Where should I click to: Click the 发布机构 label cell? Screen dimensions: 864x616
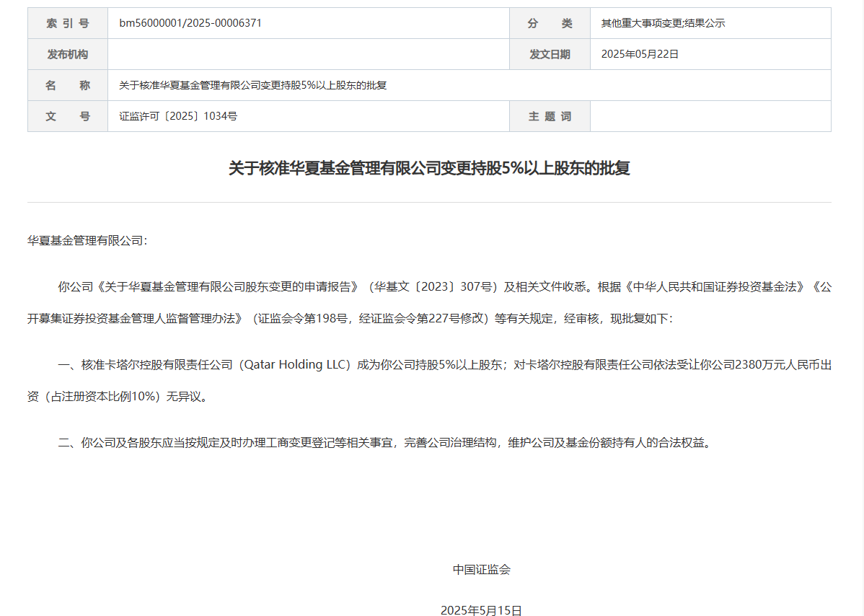[x=68, y=54]
